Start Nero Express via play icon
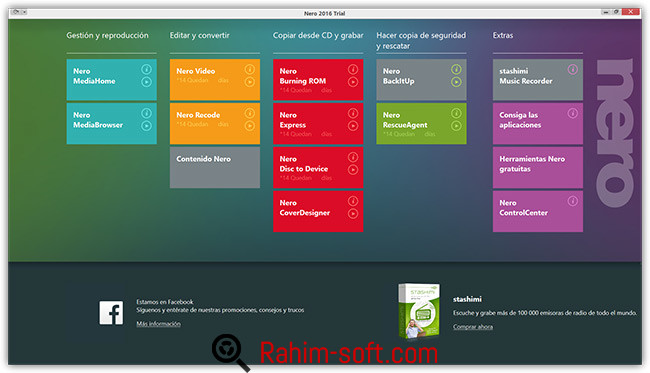650x373 pixels. click(x=353, y=126)
